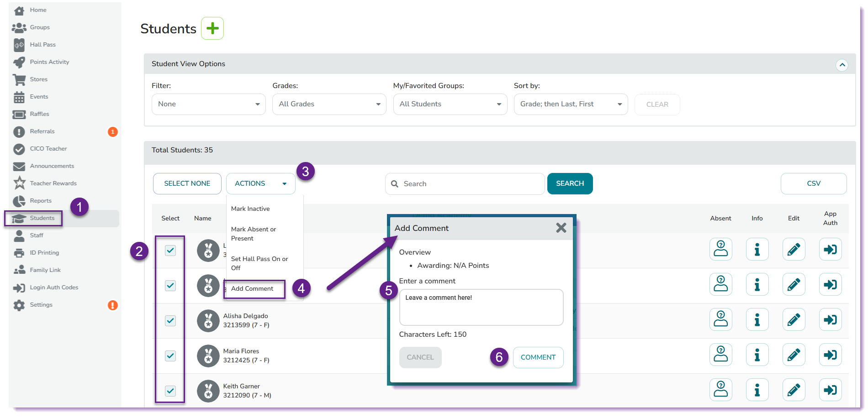
Task: Open the Sort by dropdown
Action: (571, 104)
